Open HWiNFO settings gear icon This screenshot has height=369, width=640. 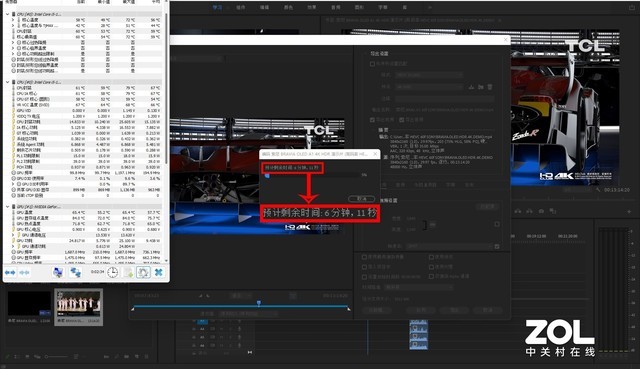pos(143,272)
